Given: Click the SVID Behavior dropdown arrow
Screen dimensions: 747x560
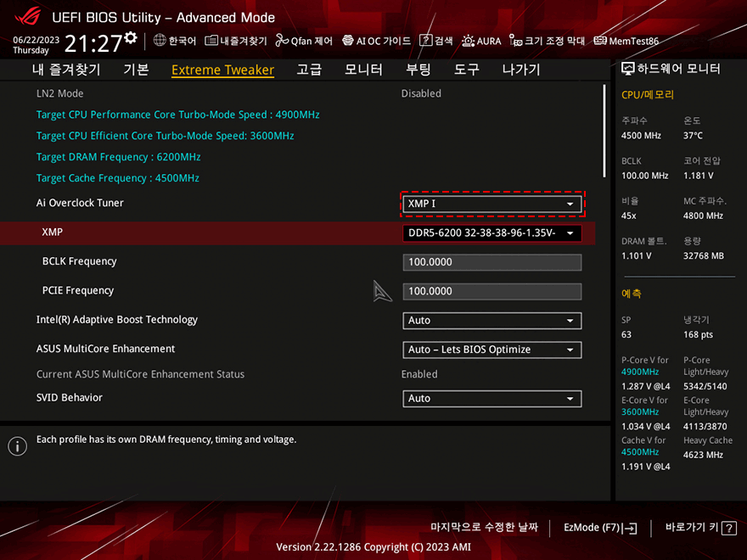Looking at the screenshot, I should pyautogui.click(x=570, y=399).
